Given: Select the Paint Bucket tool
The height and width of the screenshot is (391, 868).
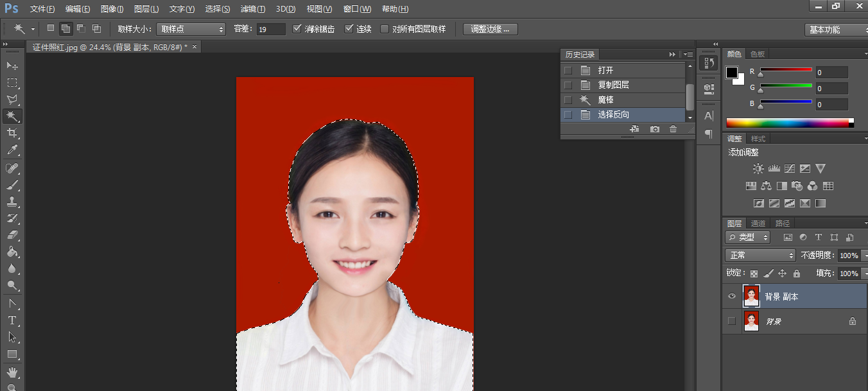Looking at the screenshot, I should click(x=12, y=252).
